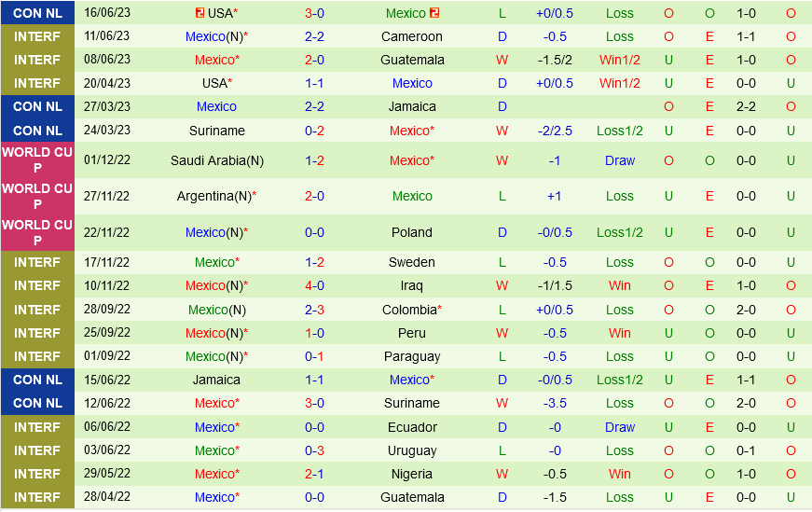
Task: Select the INTERF label on 17/11/22 row
Action: (38, 262)
